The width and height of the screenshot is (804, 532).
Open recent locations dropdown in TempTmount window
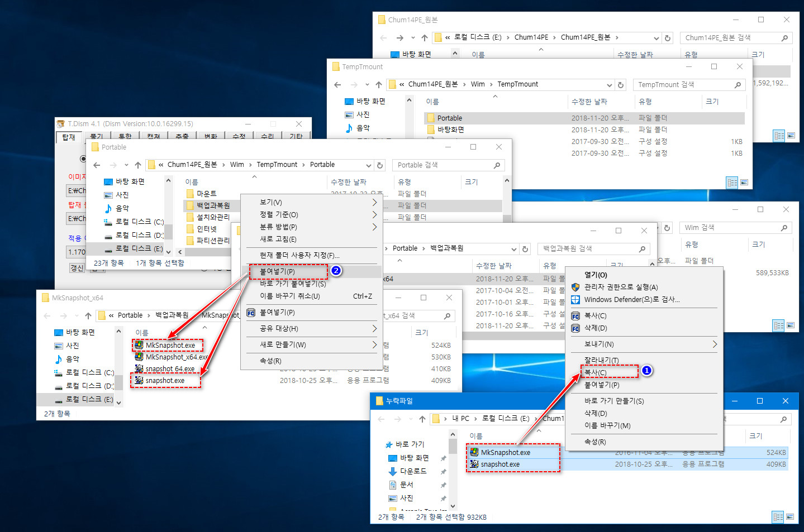pos(367,85)
